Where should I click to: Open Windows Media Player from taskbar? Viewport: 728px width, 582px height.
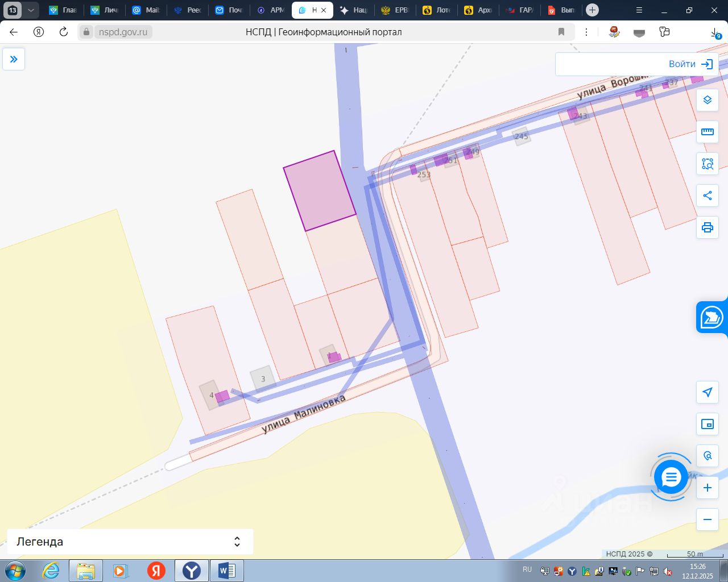coord(121,571)
